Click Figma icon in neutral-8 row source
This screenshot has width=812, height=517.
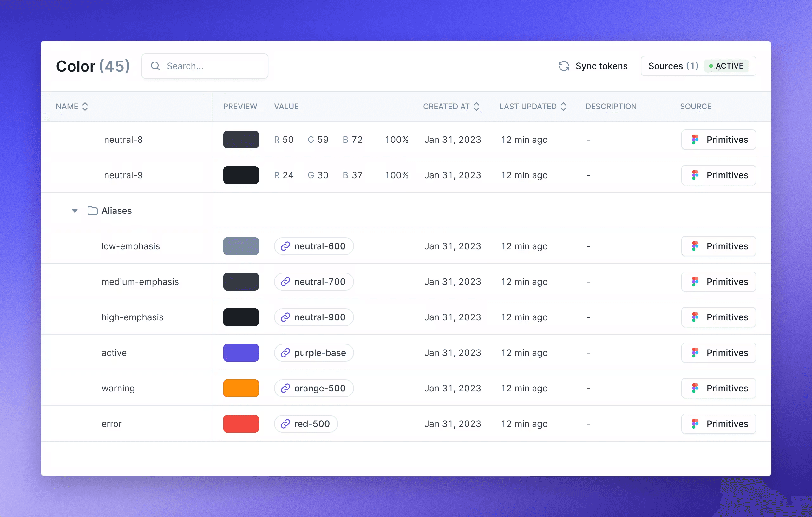695,140
